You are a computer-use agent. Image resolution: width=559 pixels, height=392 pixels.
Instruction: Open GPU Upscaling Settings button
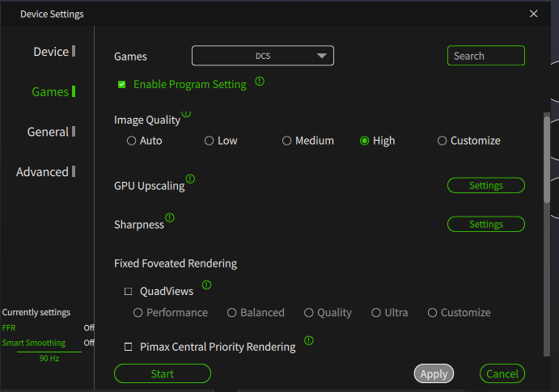[486, 186]
